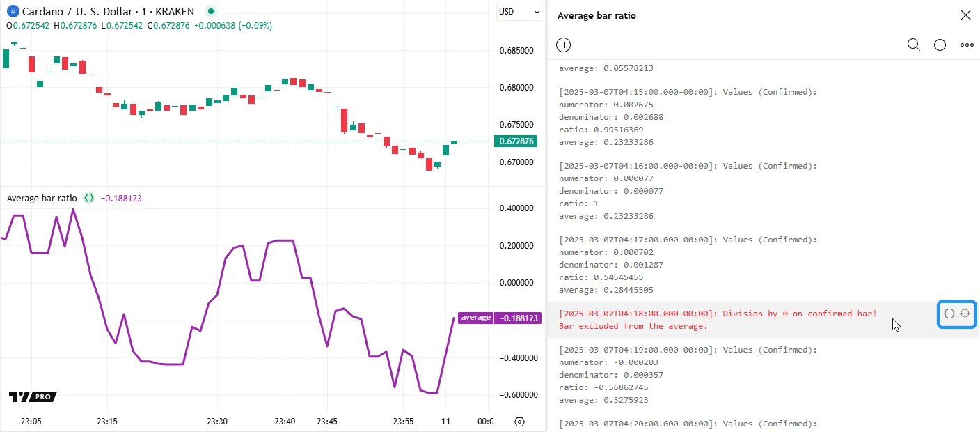This screenshot has height=432, width=980.
Task: Click the 23:30 time axis label
Action: click(217, 422)
